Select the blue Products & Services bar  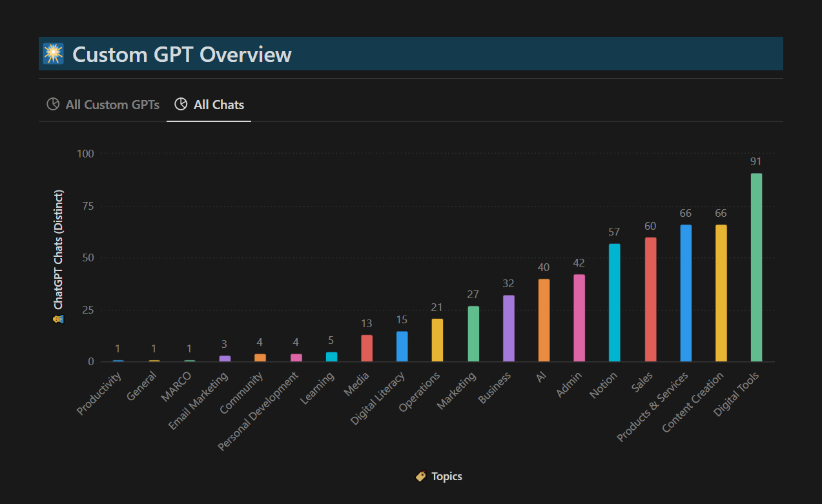click(x=686, y=293)
